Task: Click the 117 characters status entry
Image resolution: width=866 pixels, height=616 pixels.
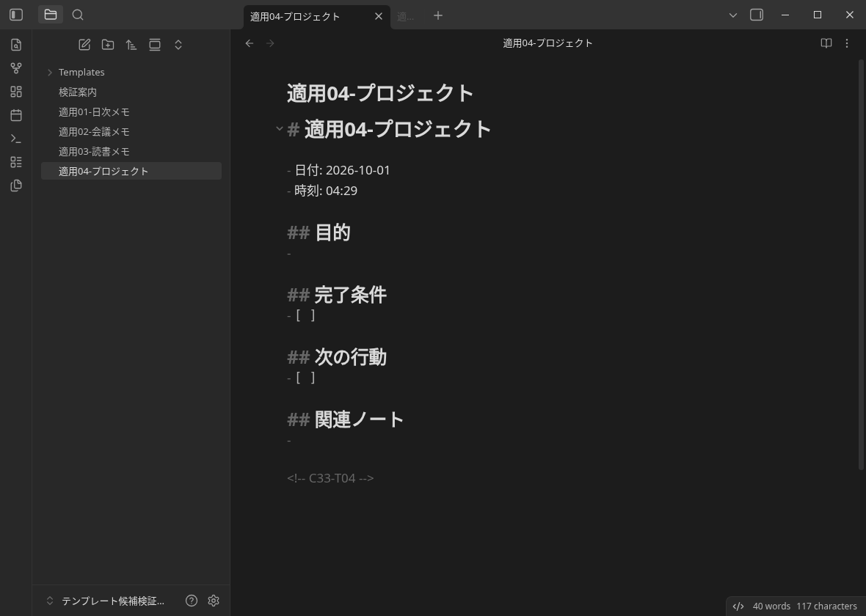Action: 826,606
